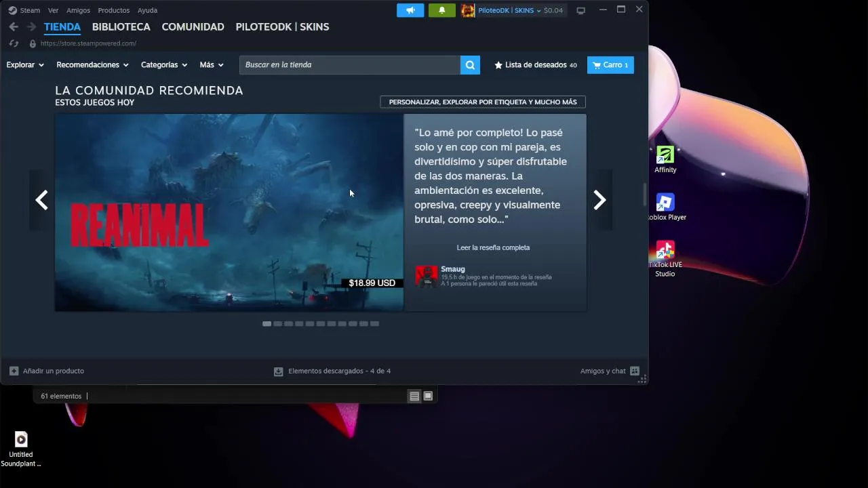Show next recommendation with right carousel arrow

click(599, 200)
